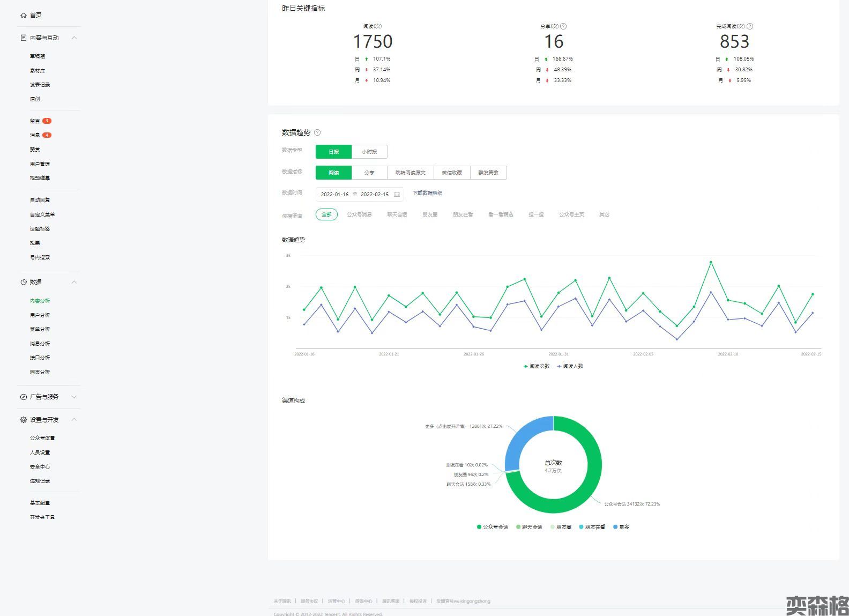Switch data type to 小时报
849x616 pixels.
tap(369, 152)
